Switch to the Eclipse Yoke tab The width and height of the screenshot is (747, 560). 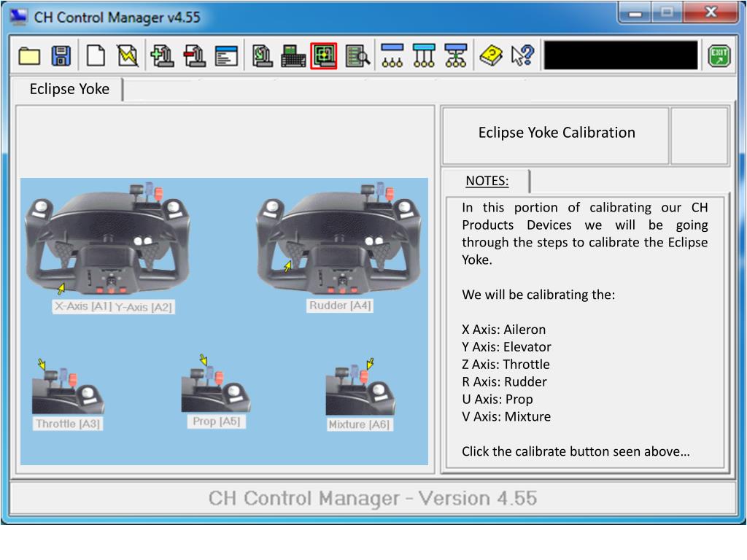69,89
